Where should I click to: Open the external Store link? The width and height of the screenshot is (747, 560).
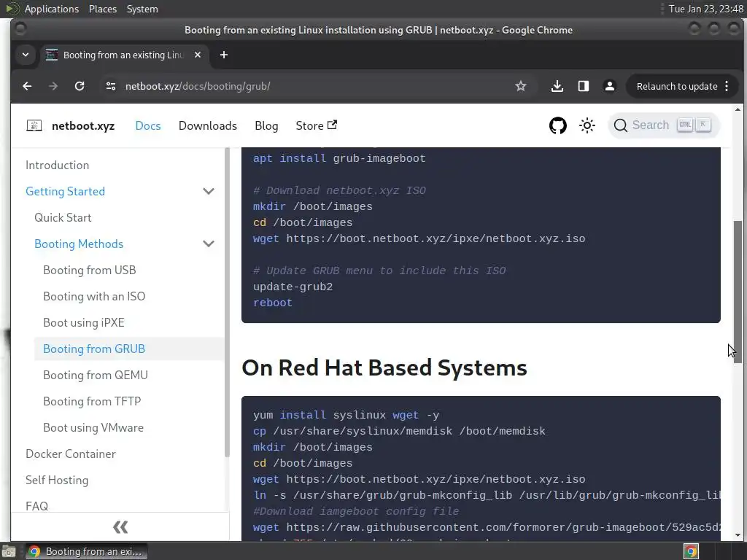[x=317, y=125]
